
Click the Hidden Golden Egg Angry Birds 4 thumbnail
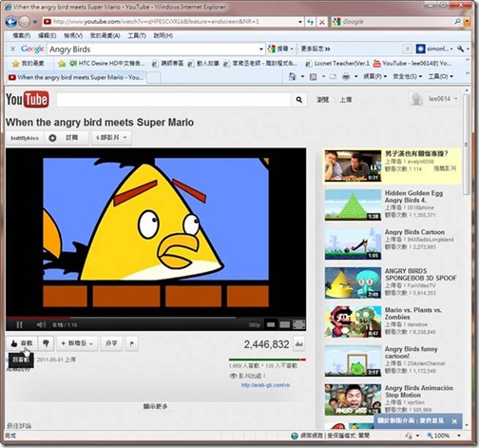353,205
